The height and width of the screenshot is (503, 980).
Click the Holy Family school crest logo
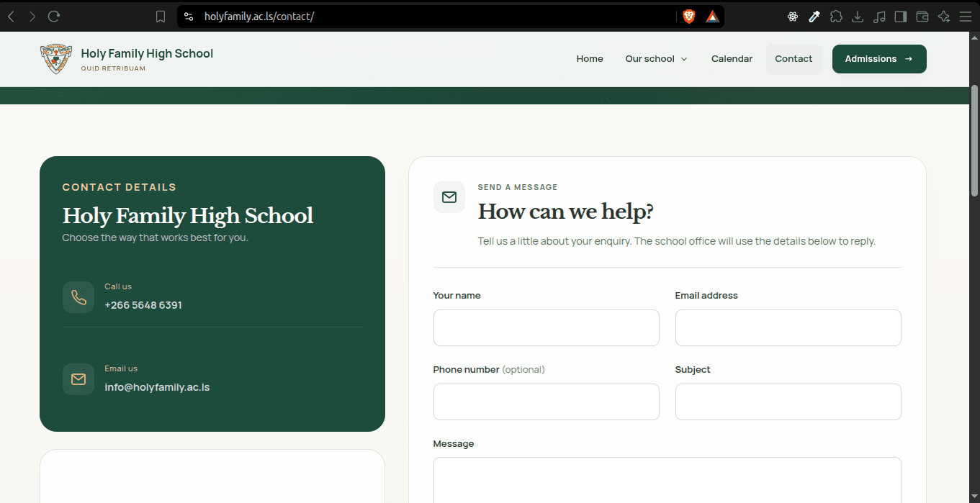coord(56,59)
